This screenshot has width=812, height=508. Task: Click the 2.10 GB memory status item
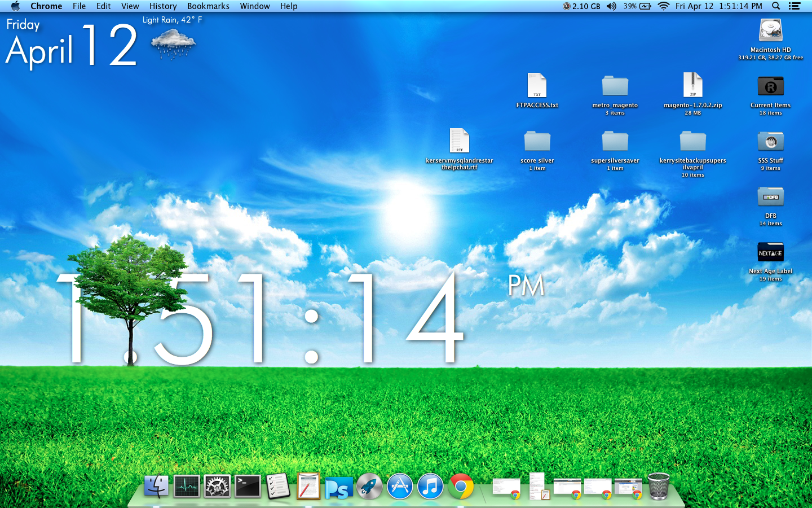coord(581,6)
